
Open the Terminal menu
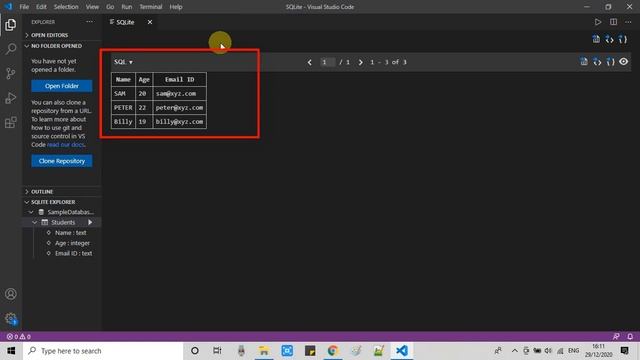click(x=151, y=7)
